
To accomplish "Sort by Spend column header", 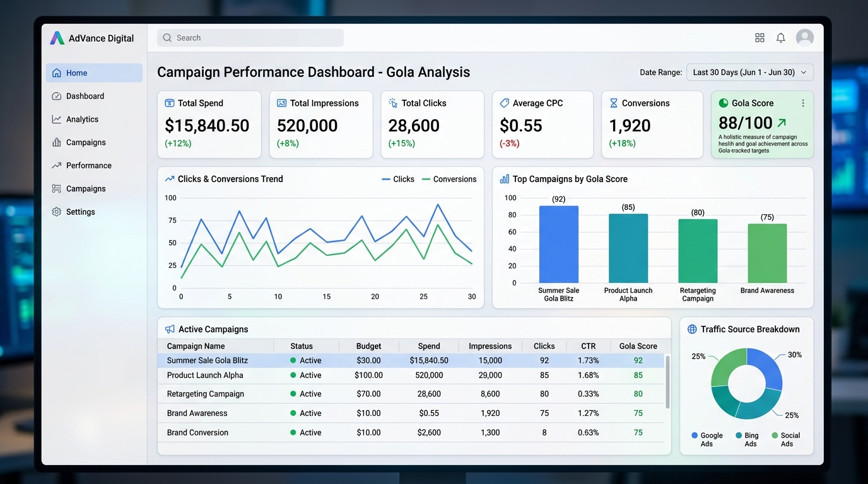I will click(429, 346).
